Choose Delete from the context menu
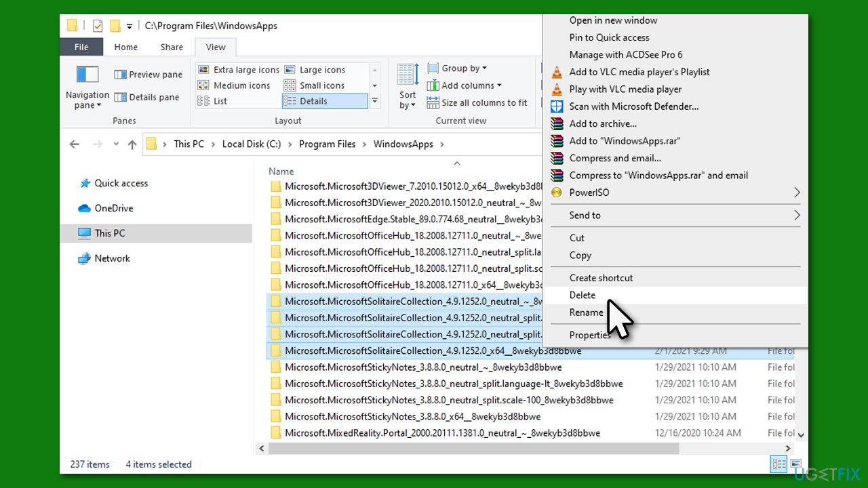Image resolution: width=868 pixels, height=488 pixels. 676,296
